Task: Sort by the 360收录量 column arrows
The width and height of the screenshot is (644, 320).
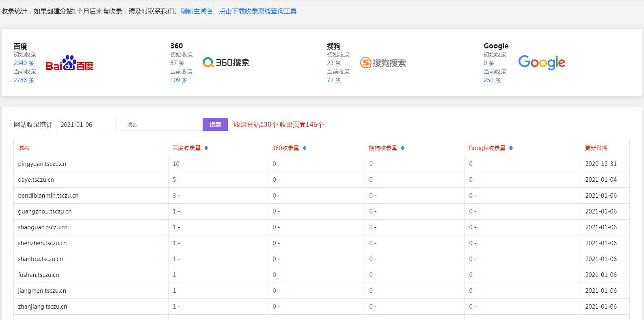Action: pyautogui.click(x=305, y=148)
